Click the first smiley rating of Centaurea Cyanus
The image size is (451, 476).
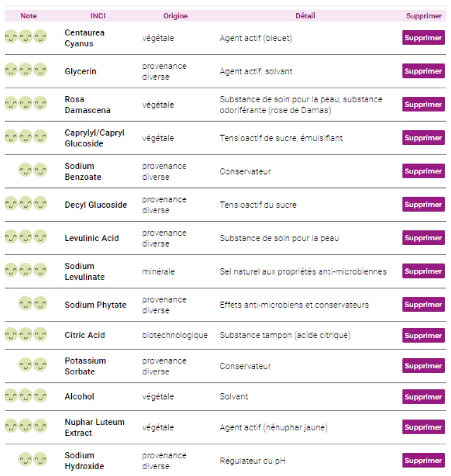pyautogui.click(x=11, y=37)
